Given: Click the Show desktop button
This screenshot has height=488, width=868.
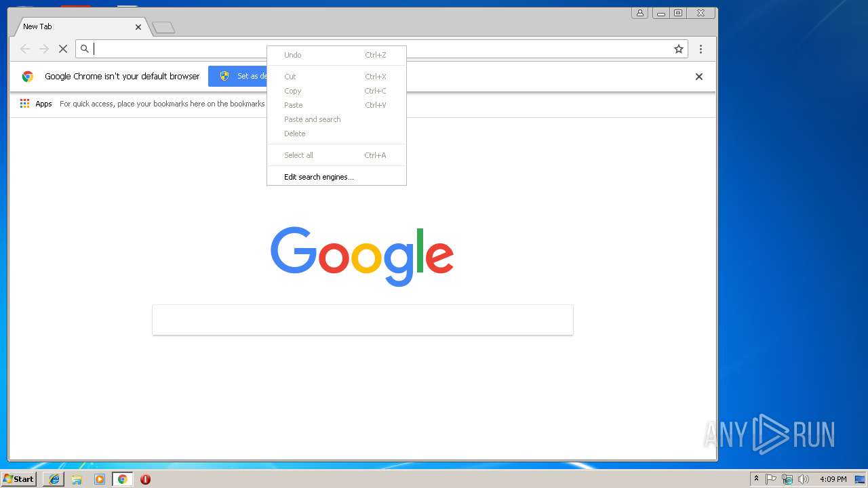Looking at the screenshot, I should (861, 479).
